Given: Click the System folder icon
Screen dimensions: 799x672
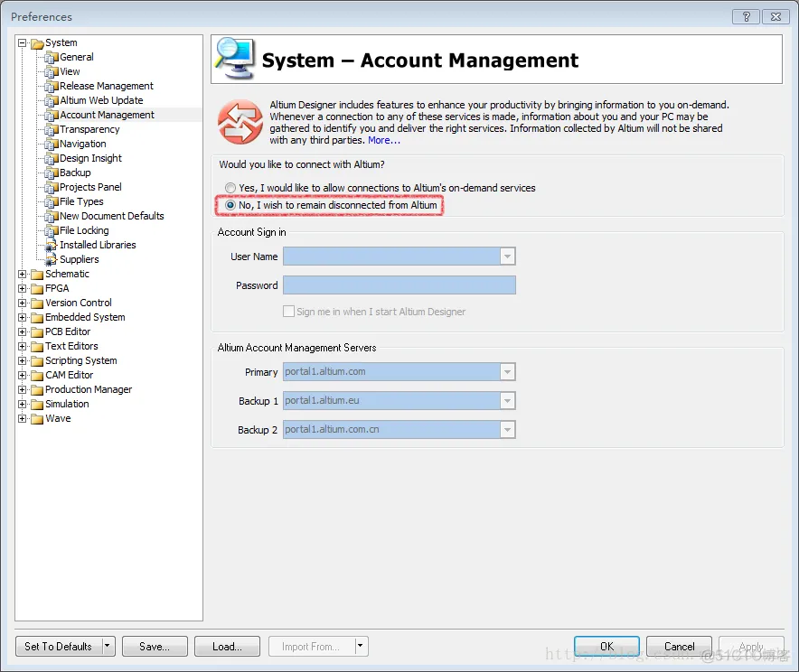Looking at the screenshot, I should click(x=37, y=43).
